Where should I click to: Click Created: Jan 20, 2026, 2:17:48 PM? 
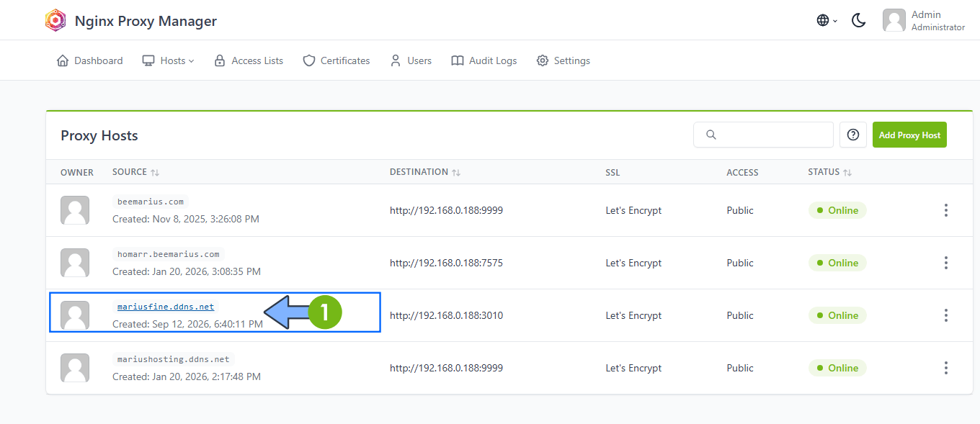coord(187,376)
